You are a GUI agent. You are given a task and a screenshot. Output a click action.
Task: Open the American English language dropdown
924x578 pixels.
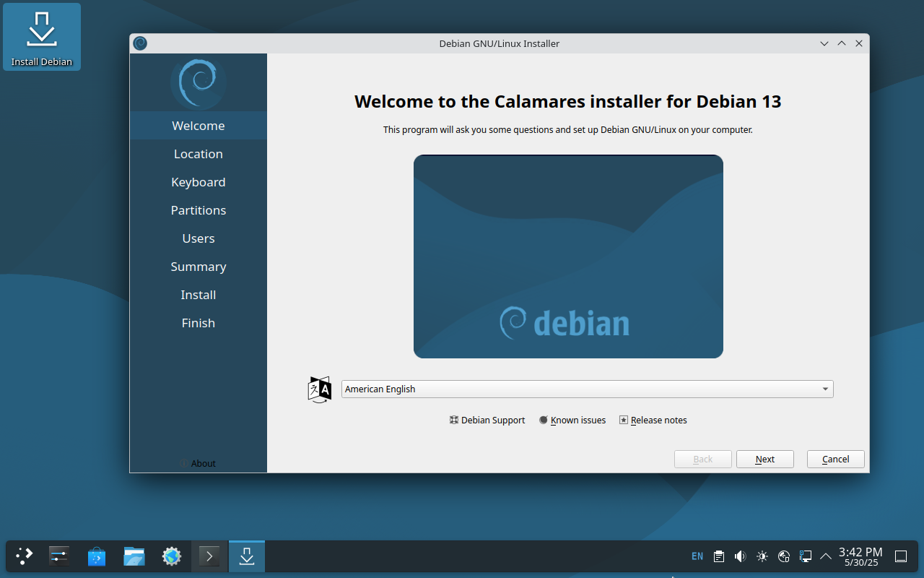pyautogui.click(x=587, y=389)
